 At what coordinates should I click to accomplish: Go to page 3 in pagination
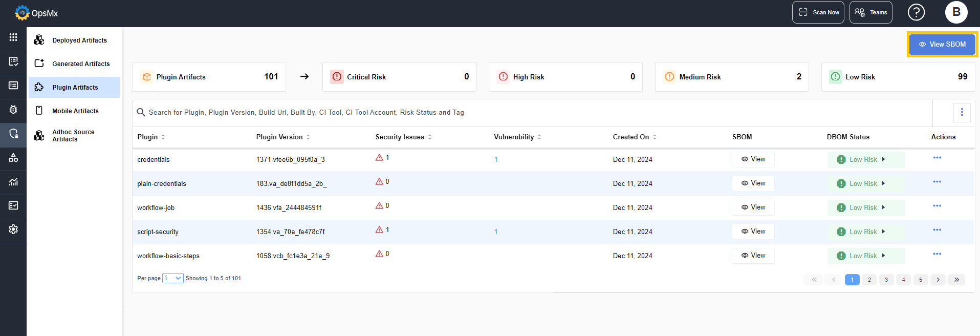[x=886, y=280]
